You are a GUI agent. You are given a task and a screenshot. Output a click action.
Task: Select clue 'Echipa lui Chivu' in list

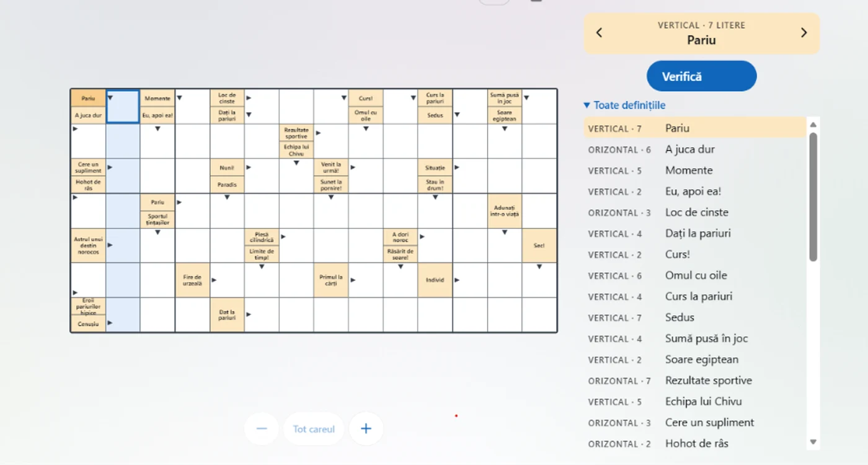coord(694,402)
